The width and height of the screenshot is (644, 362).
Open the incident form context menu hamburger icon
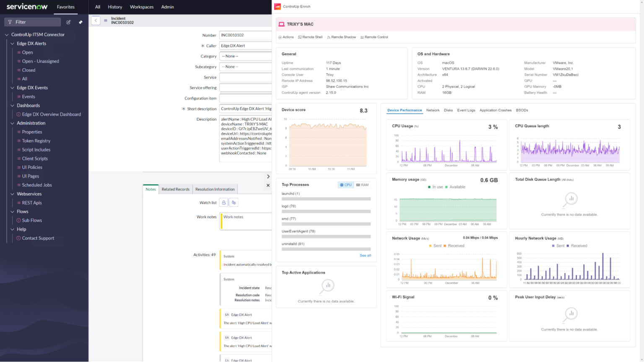[x=105, y=20]
